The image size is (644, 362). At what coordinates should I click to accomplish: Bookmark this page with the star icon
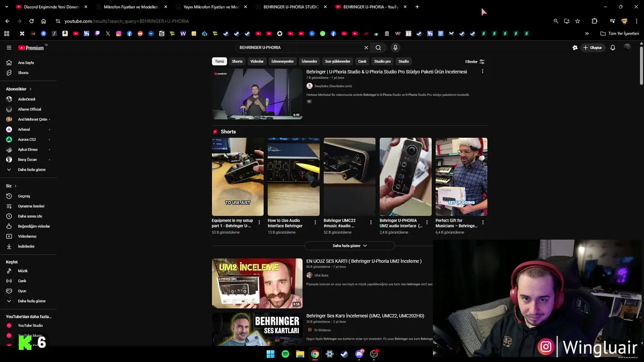pos(578,21)
